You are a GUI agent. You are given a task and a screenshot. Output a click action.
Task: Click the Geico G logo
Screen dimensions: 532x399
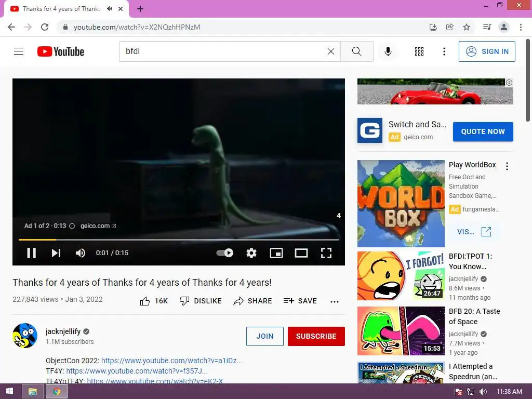click(370, 130)
